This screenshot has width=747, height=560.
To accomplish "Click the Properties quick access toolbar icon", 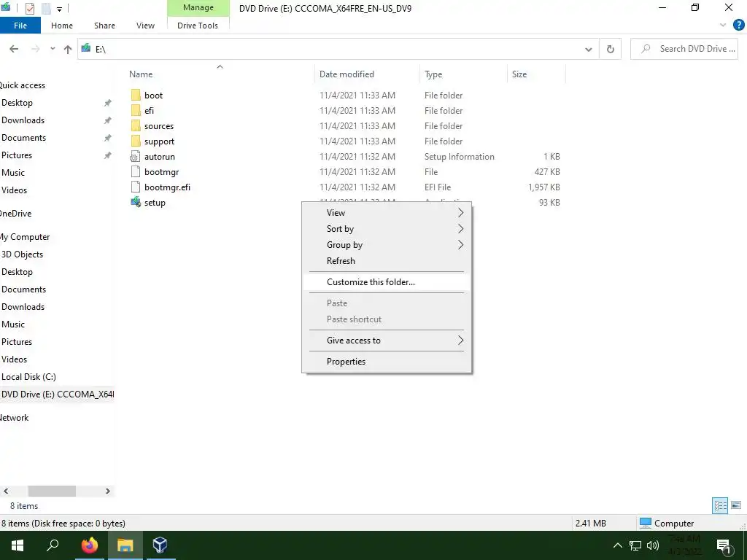I will (29, 8).
